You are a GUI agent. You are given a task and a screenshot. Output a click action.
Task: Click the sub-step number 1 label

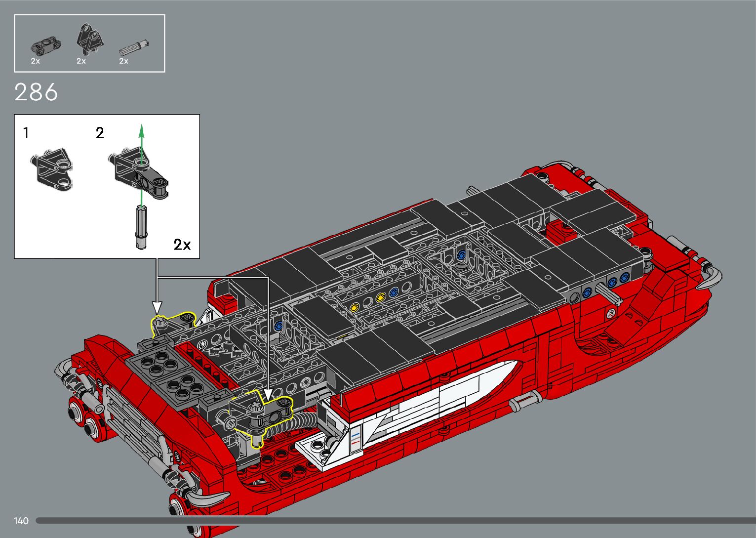coord(26,133)
